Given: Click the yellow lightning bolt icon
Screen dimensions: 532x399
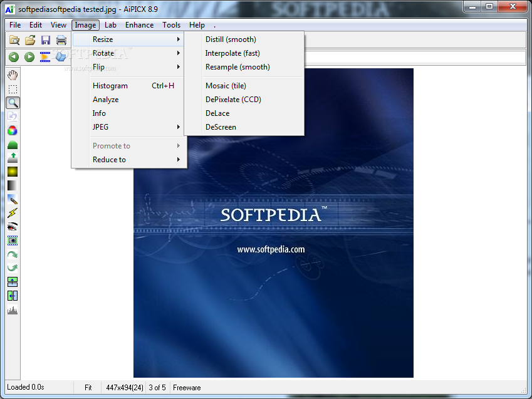Looking at the screenshot, I should (13, 213).
